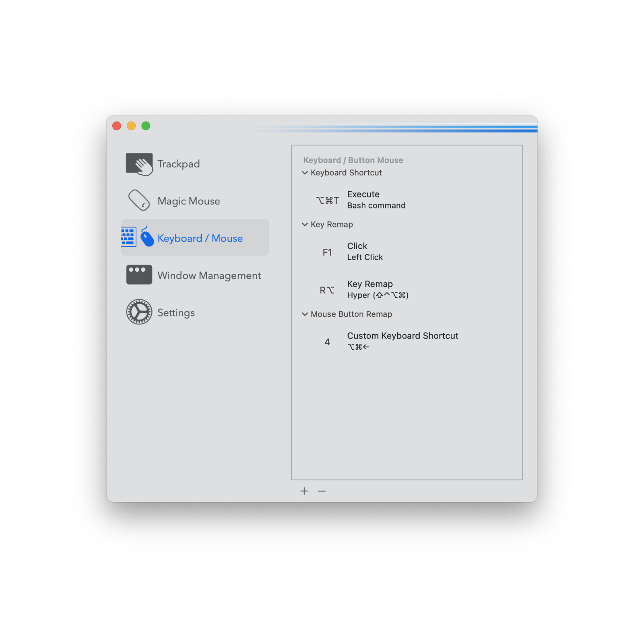
Task: Collapse the Keyboard Shortcut section
Action: point(305,173)
